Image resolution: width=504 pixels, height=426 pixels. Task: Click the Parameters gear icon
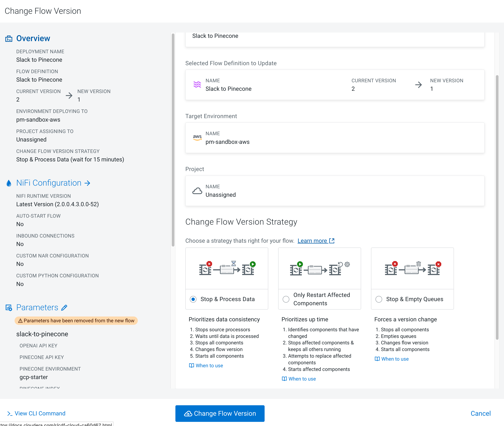9,307
